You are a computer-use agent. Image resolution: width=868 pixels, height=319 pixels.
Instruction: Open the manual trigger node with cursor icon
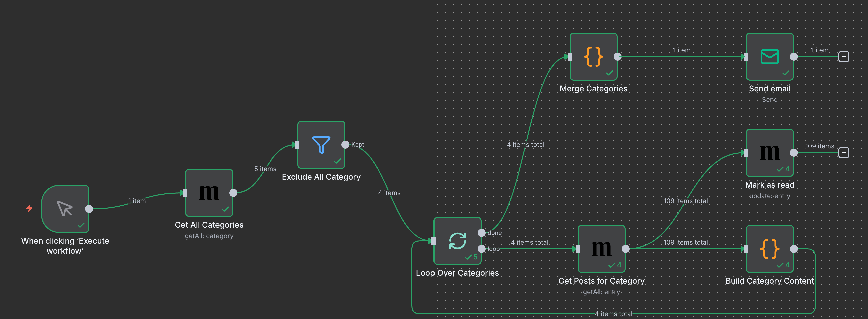click(x=65, y=208)
